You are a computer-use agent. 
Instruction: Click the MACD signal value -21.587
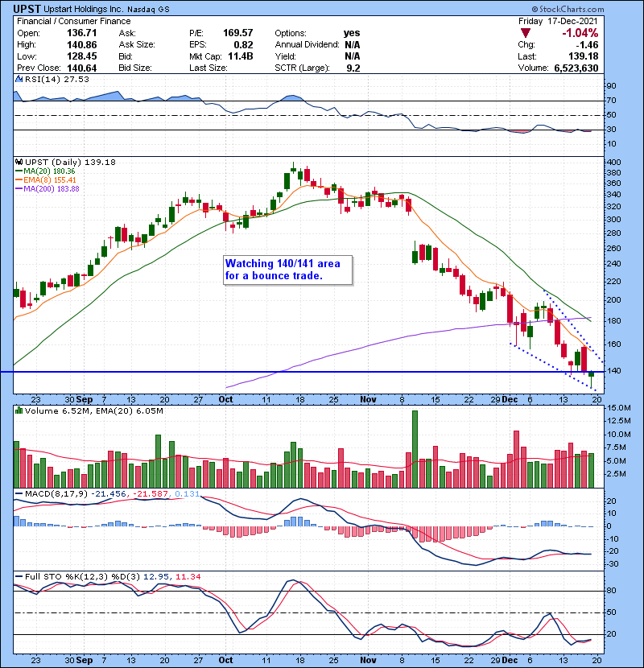pyautogui.click(x=151, y=494)
